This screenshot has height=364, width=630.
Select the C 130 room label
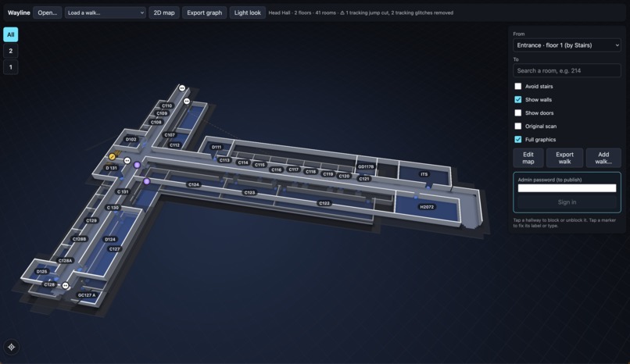pyautogui.click(x=113, y=208)
